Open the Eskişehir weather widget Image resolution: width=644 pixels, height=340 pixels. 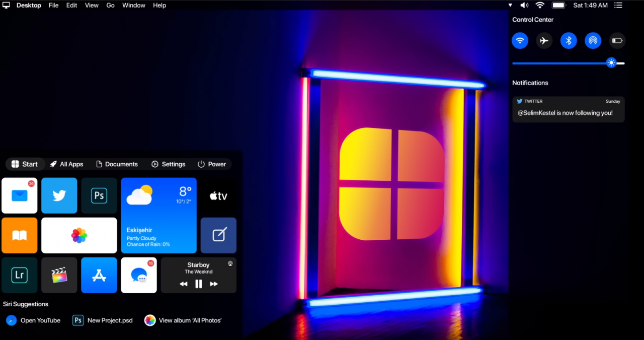pos(159,216)
